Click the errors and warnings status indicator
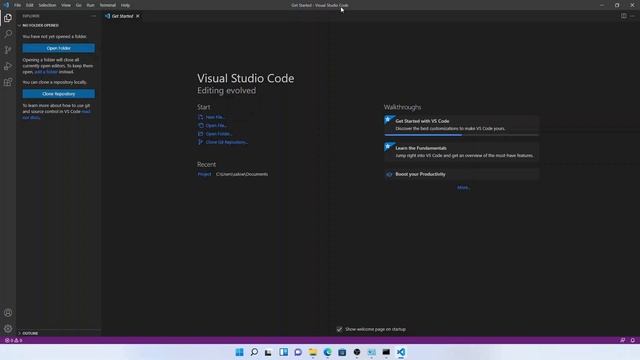Viewport: 640px width, 360px height. point(13,340)
